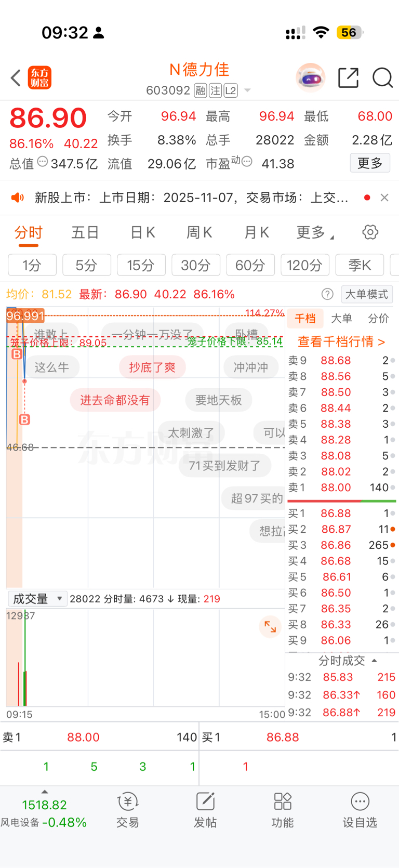Image resolution: width=399 pixels, height=868 pixels.
Task: Select the 60分 interval
Action: click(250, 265)
